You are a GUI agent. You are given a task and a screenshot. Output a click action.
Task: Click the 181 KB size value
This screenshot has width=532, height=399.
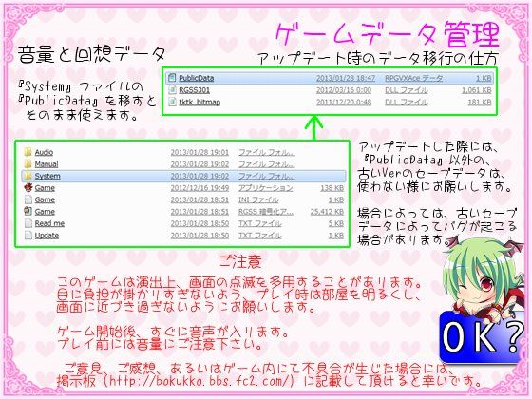[480, 103]
